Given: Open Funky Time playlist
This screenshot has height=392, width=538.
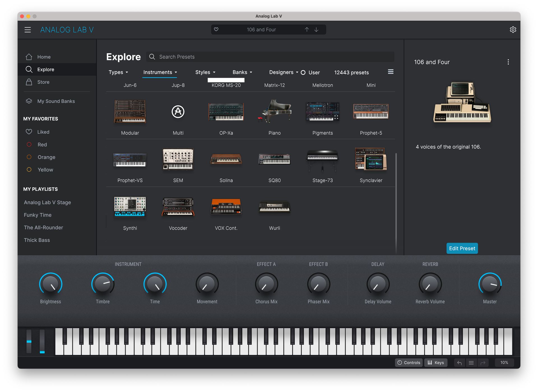Looking at the screenshot, I should point(38,215).
